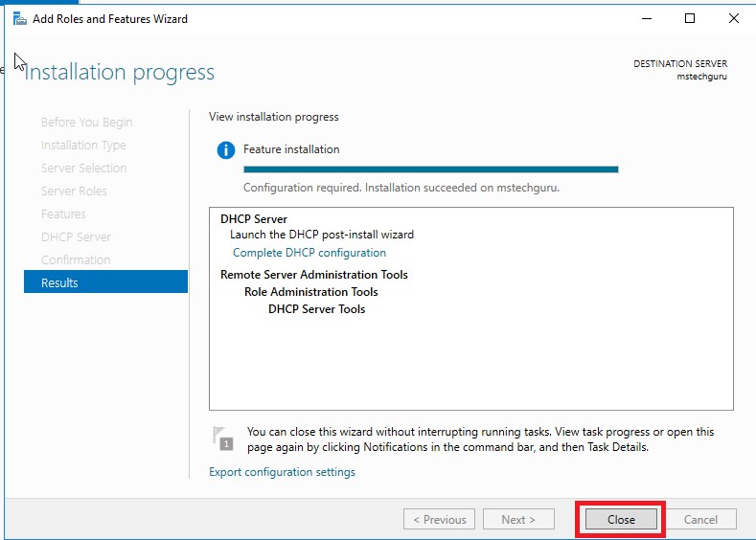
Task: Select the Server Selection step
Action: tap(84, 169)
